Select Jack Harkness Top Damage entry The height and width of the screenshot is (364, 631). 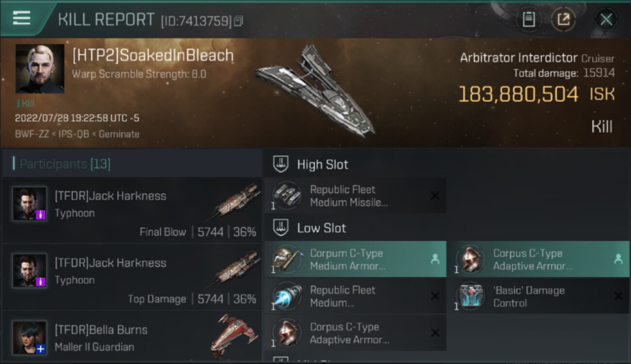[132, 277]
